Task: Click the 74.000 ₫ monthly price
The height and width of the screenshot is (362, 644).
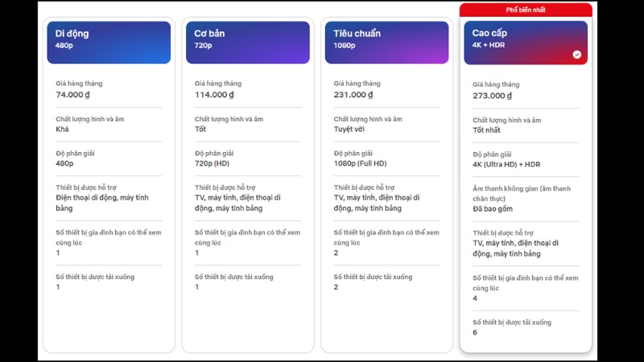Action: [x=75, y=94]
